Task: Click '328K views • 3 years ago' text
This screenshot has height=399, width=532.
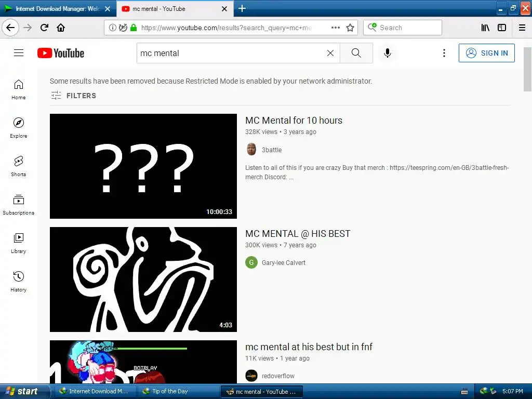Action: [x=281, y=131]
